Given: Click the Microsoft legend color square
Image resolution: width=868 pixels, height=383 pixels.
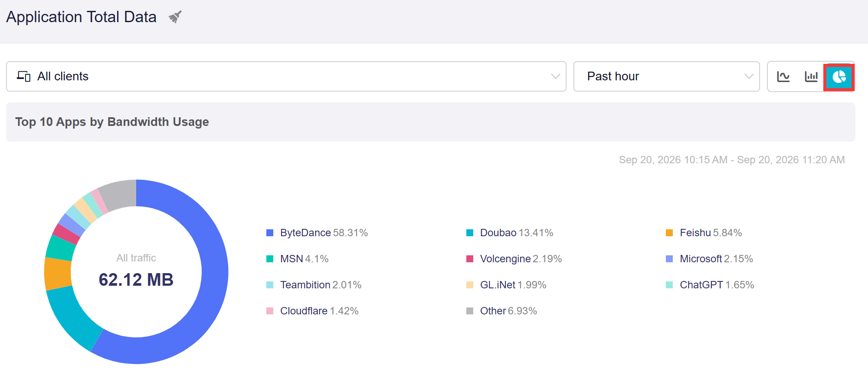Looking at the screenshot, I should click(669, 259).
